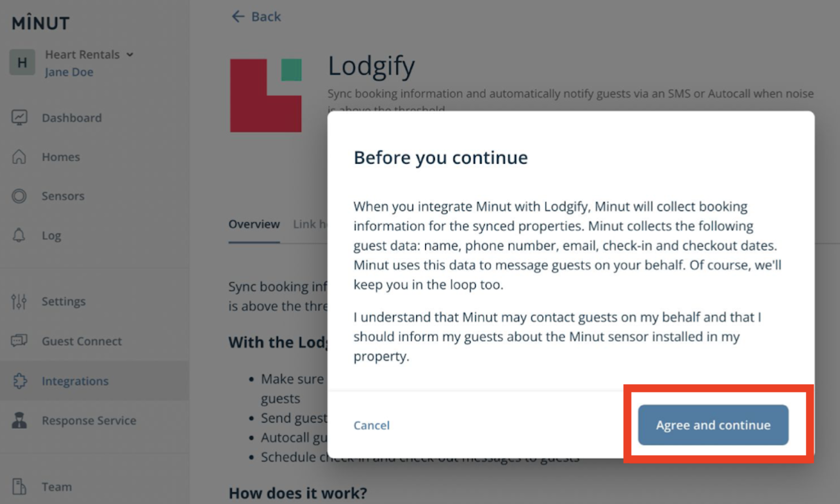
Task: Click the Settings sliders icon
Action: [19, 301]
